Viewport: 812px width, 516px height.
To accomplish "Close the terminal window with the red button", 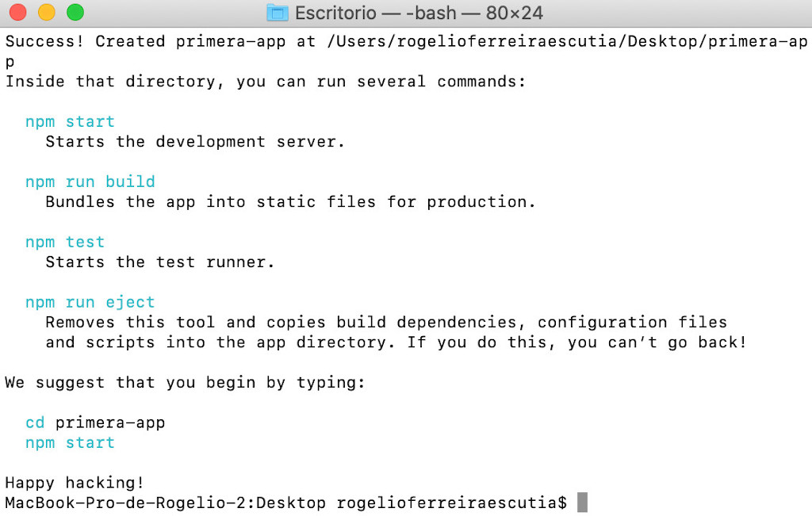I will tap(19, 13).
